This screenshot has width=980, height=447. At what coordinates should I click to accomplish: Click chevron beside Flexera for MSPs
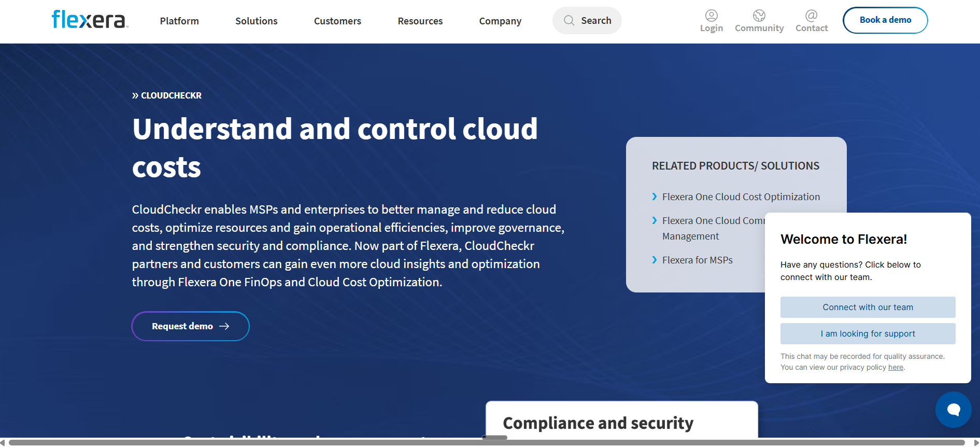[x=655, y=260]
